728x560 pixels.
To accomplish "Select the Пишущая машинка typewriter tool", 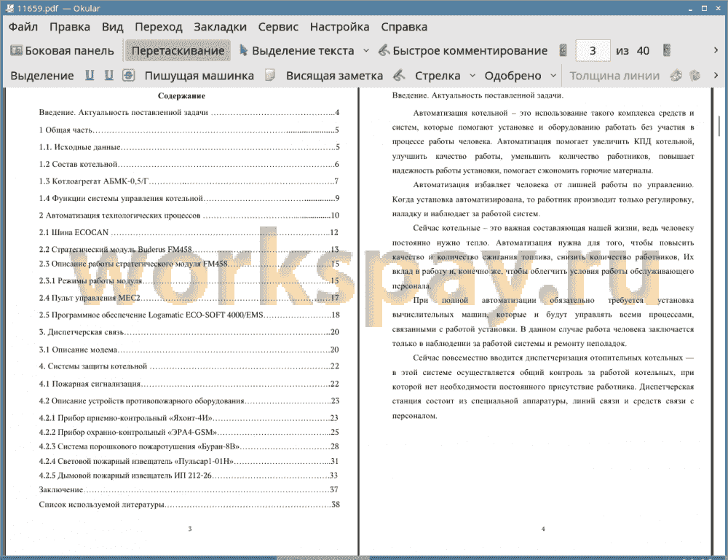I will (199, 76).
